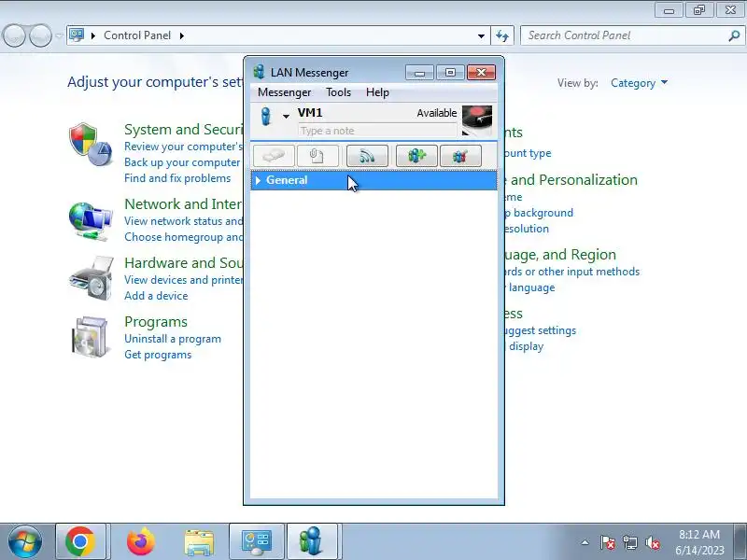Expand the arrow after Control Panel breadcrumb
Screen dimensions: 747x560
click(x=181, y=35)
